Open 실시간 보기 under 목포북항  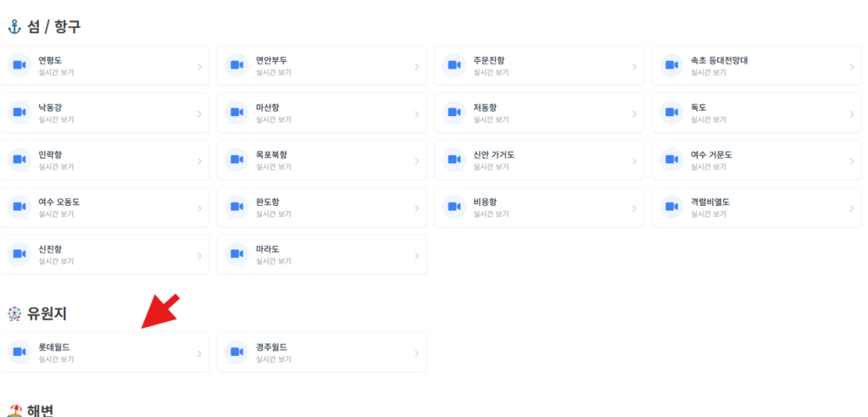coord(274,167)
